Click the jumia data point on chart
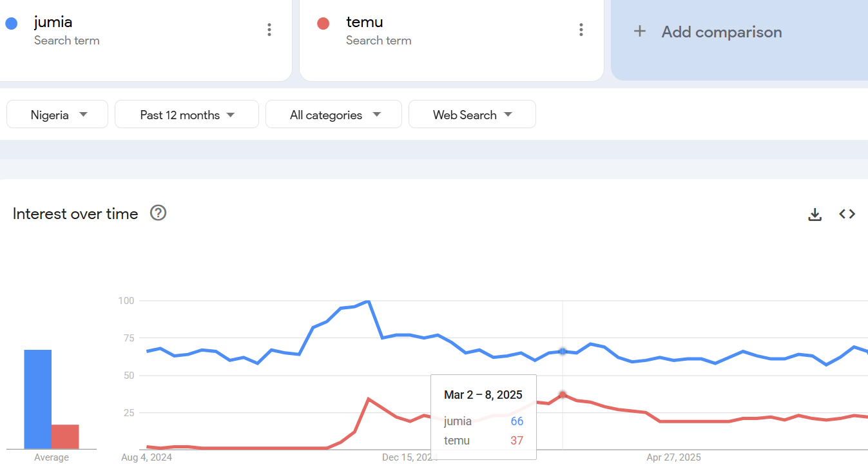Image resolution: width=868 pixels, height=469 pixels. pyautogui.click(x=563, y=351)
